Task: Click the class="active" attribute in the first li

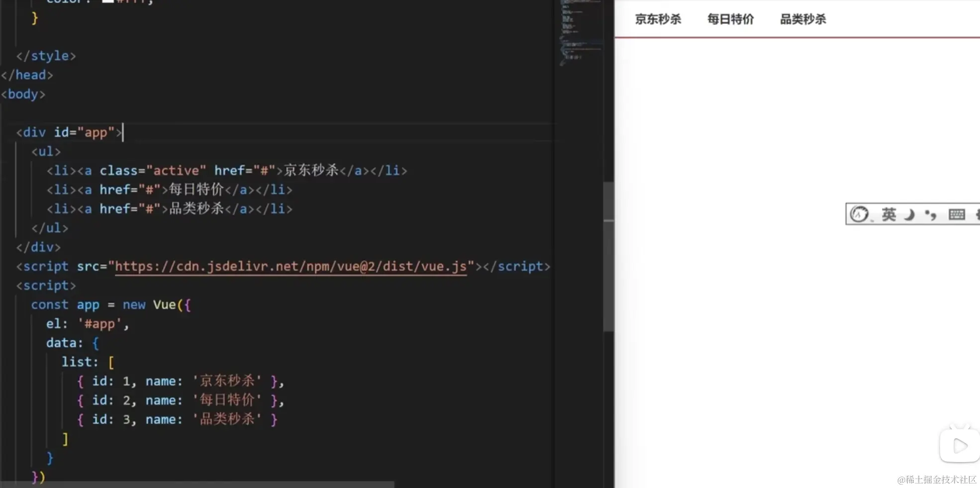Action: (x=153, y=171)
